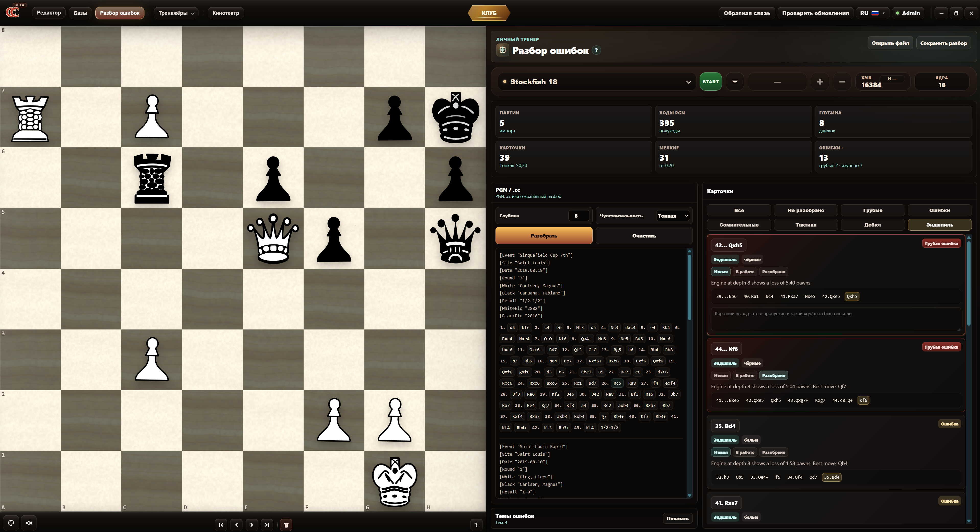
Task: Flip the board with the swap arrows icon
Action: (476, 525)
